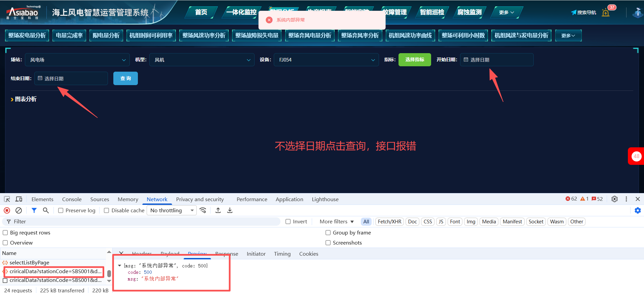Screen dimensions: 644x293
Task: Toggle the device toolbar icon
Action: click(19, 199)
